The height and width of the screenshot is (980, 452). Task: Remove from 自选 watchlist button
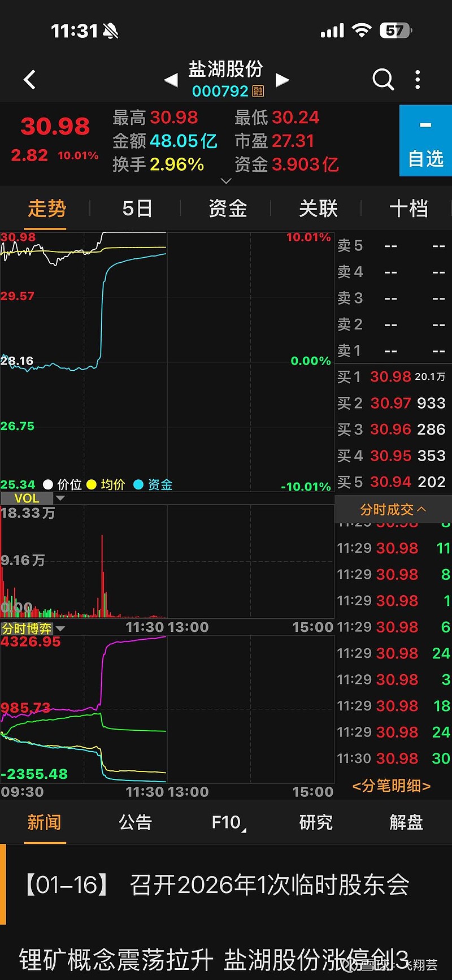point(425,141)
